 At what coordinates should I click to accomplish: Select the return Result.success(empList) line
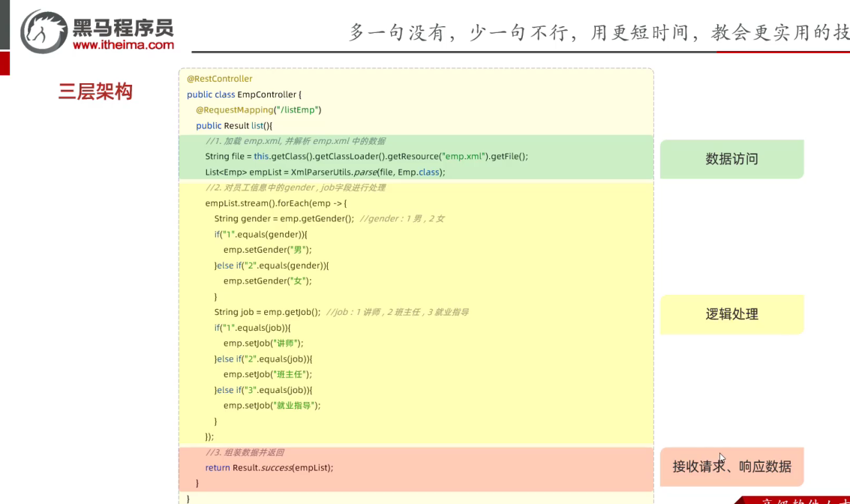(x=269, y=468)
